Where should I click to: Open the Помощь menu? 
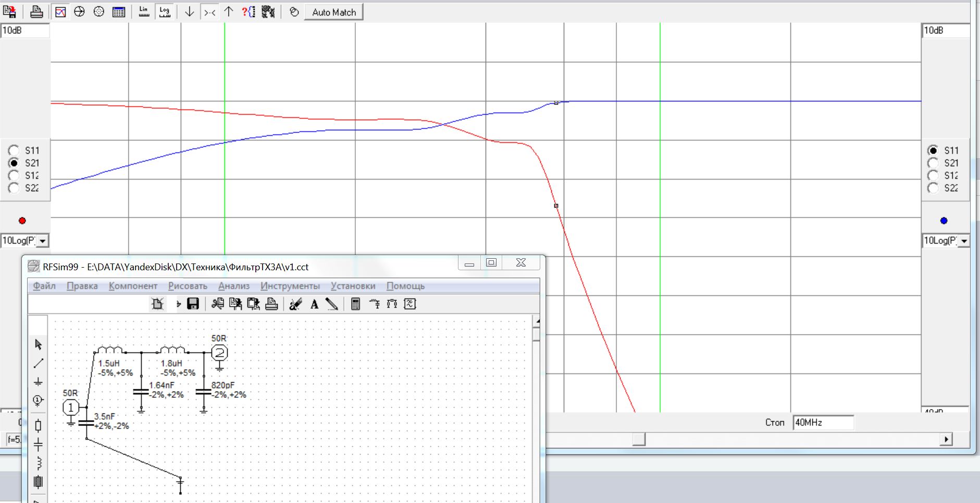click(405, 286)
